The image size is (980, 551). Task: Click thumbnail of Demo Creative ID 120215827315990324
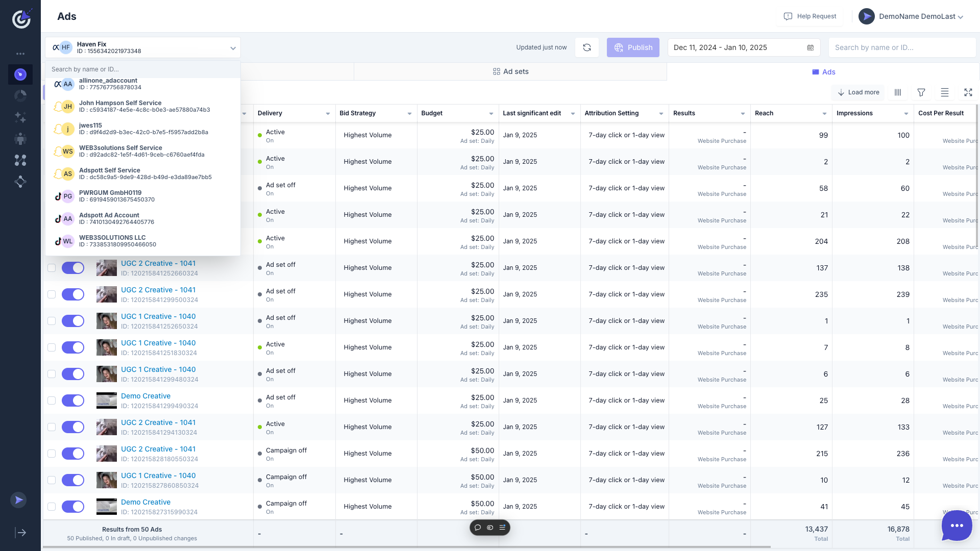[107, 507]
